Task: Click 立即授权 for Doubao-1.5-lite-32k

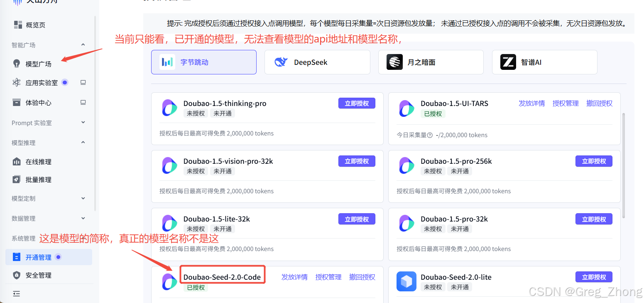Action: [x=357, y=219]
